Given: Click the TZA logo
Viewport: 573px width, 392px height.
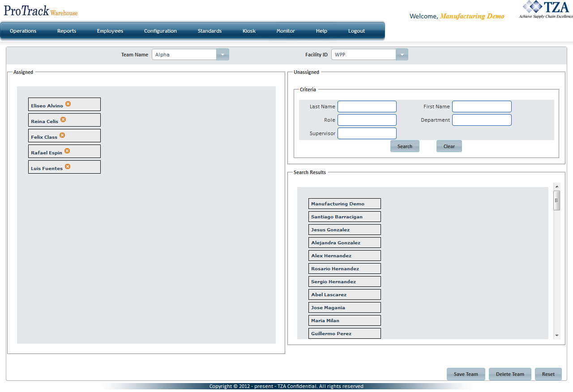Looking at the screenshot, I should [x=545, y=10].
